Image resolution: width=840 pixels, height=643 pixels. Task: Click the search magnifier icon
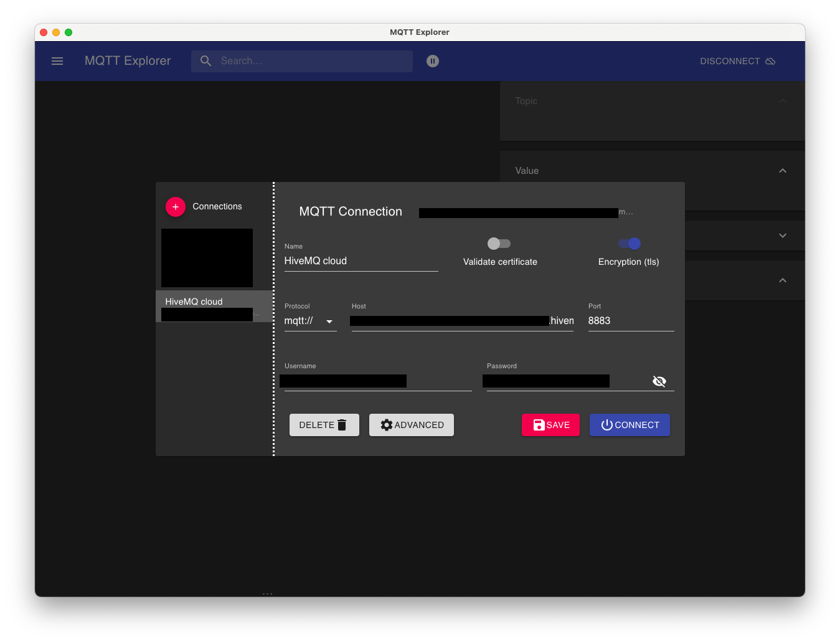click(205, 61)
